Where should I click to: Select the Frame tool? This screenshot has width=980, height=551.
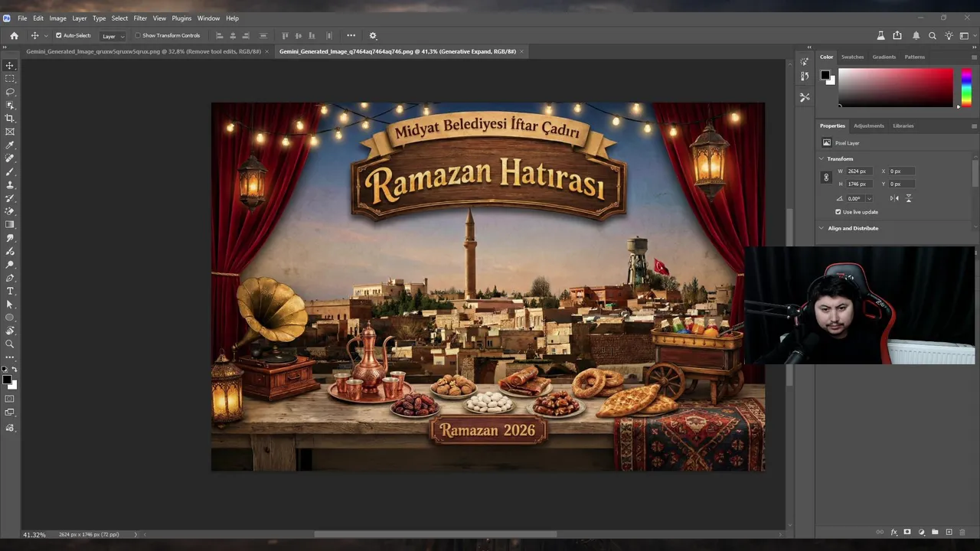click(10, 132)
